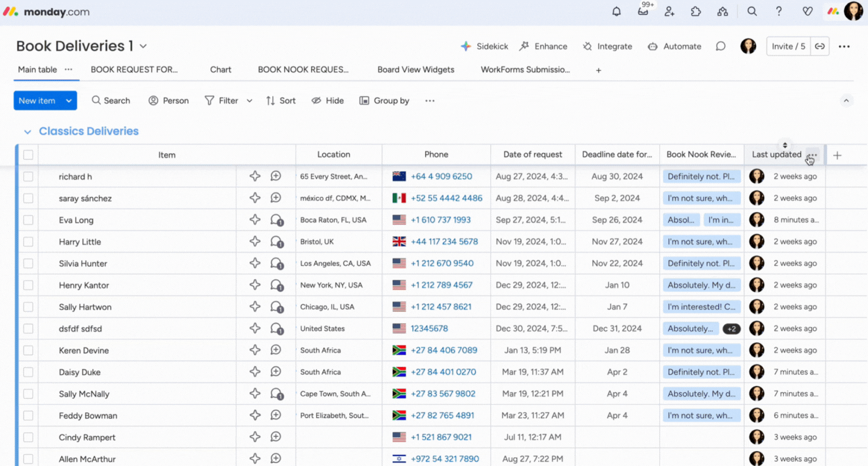
Task: Start conversation for saray sánchez row
Action: point(276,198)
